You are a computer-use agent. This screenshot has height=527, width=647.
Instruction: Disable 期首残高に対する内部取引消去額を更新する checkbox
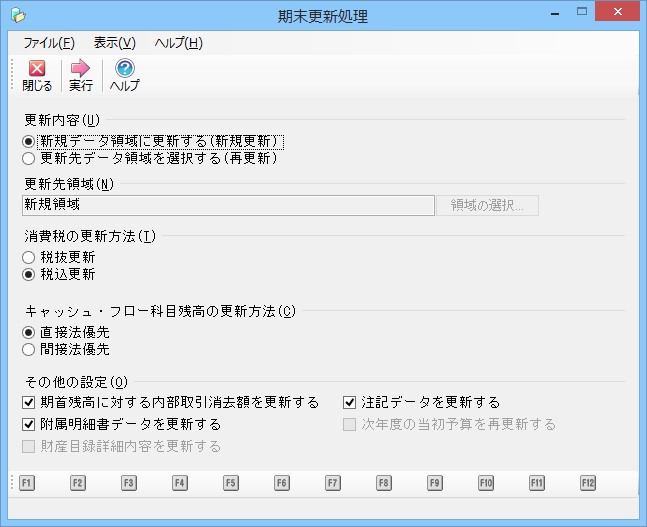[x=28, y=403]
